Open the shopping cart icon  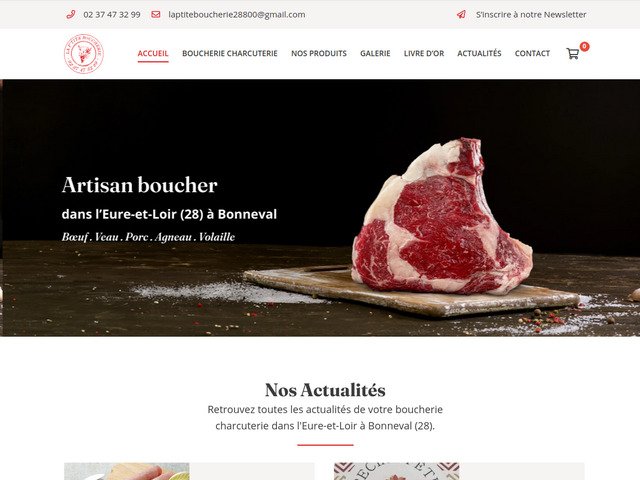click(572, 53)
